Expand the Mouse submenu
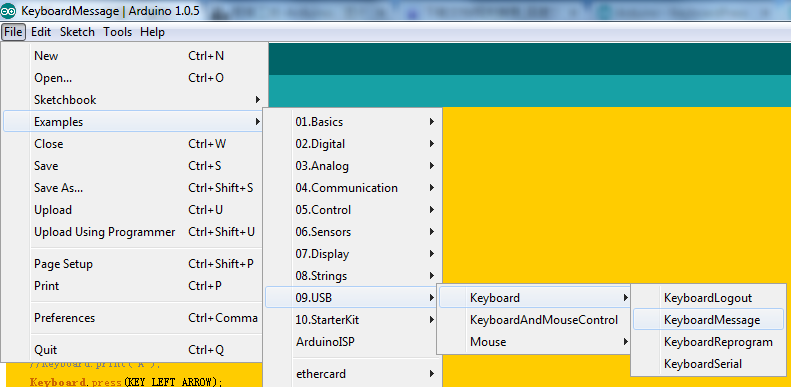Viewport: 791px width, 387px height. pyautogui.click(x=536, y=342)
